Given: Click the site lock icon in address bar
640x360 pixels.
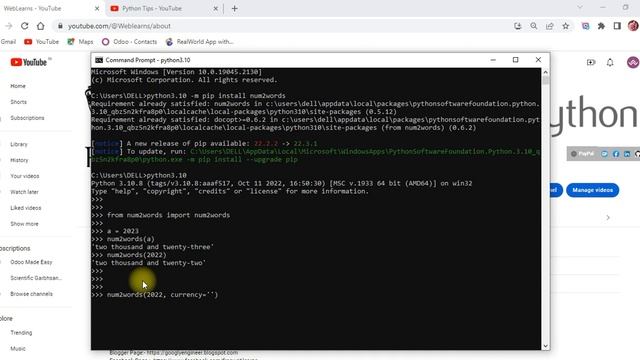Looking at the screenshot, I should pos(60,26).
